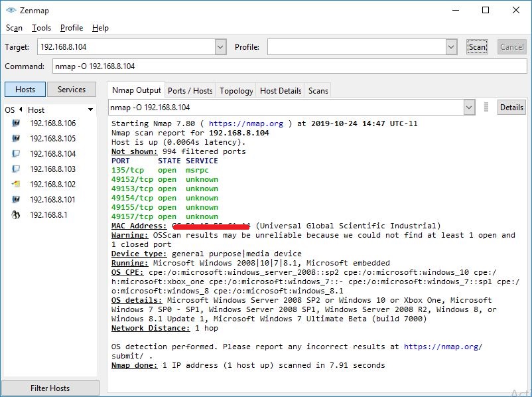Image resolution: width=532 pixels, height=397 pixels.
Task: Open the Profile menu
Action: [x=70, y=28]
